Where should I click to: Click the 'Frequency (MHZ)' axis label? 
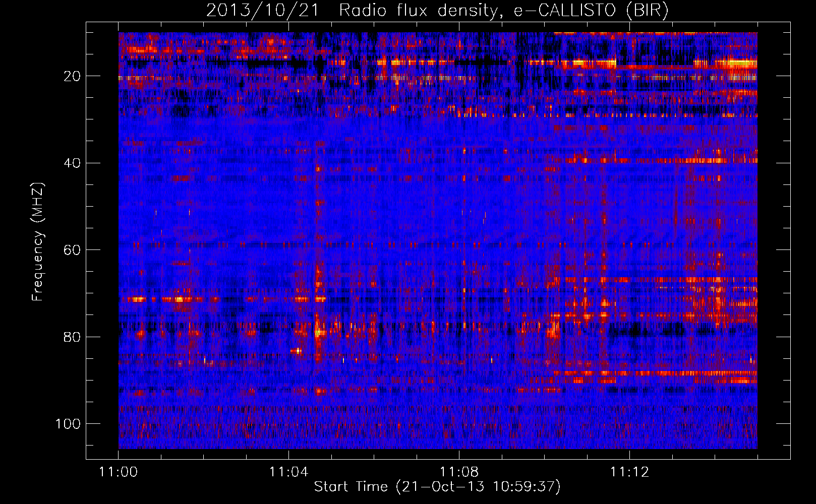38,241
